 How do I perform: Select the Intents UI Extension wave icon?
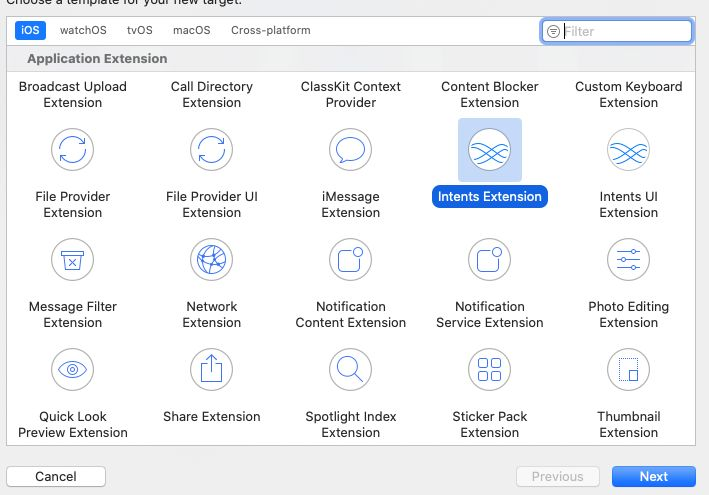tap(629, 150)
